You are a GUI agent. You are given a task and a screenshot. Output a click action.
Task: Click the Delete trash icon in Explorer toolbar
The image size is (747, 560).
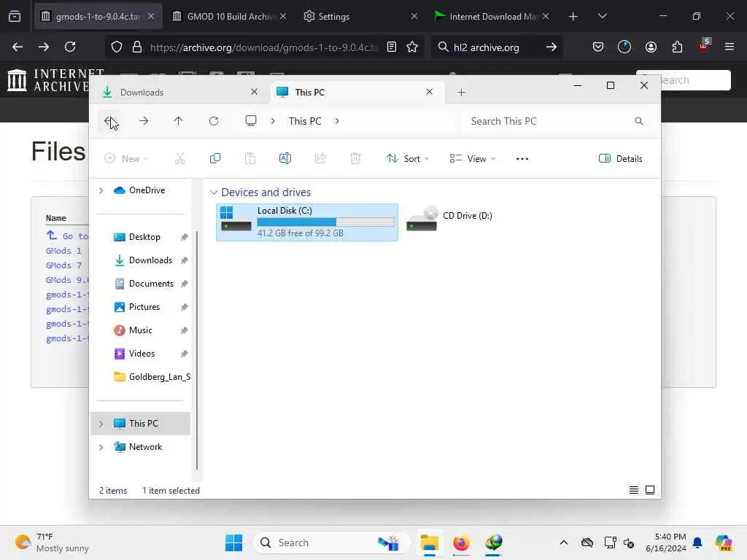[355, 158]
